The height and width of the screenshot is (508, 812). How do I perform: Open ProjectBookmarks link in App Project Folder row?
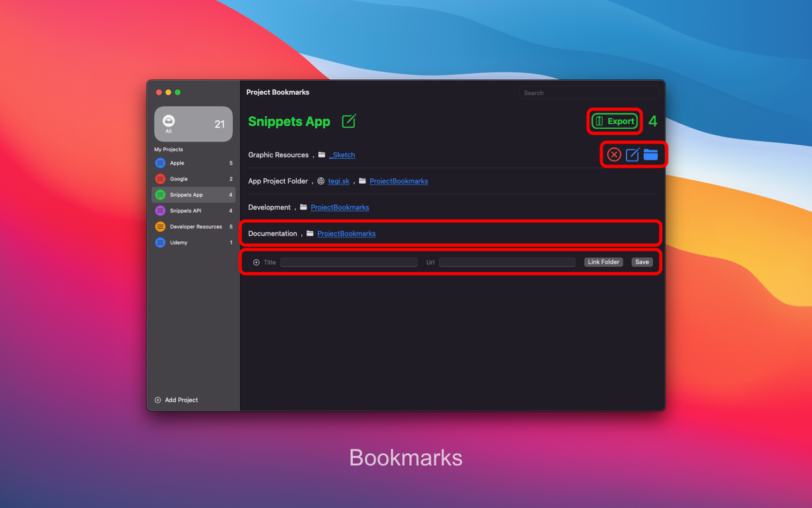(x=398, y=181)
